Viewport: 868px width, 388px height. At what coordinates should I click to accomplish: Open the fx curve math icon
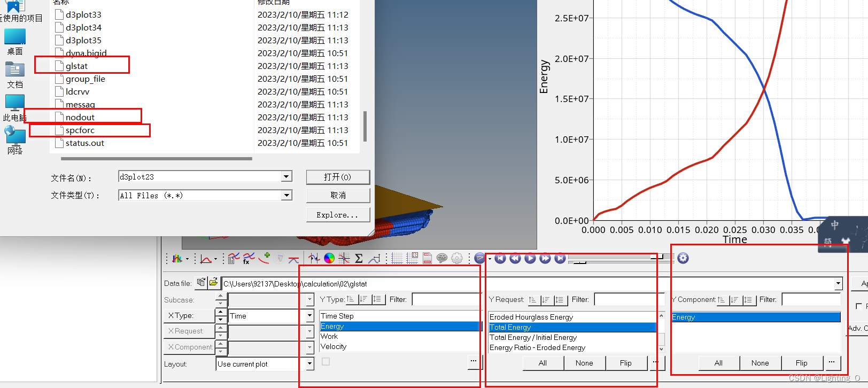(x=249, y=259)
